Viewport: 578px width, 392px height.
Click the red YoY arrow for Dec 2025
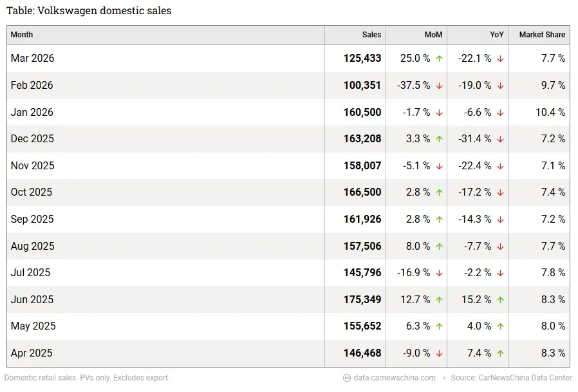coord(500,139)
